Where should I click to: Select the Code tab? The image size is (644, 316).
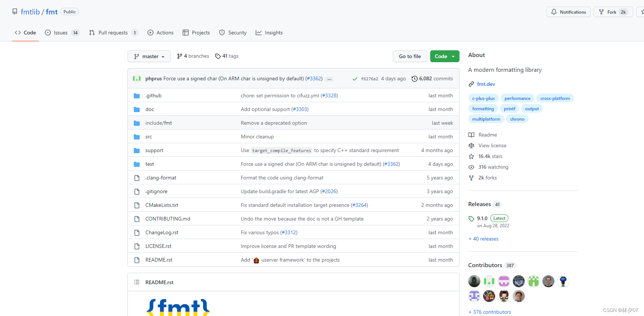pyautogui.click(x=25, y=33)
